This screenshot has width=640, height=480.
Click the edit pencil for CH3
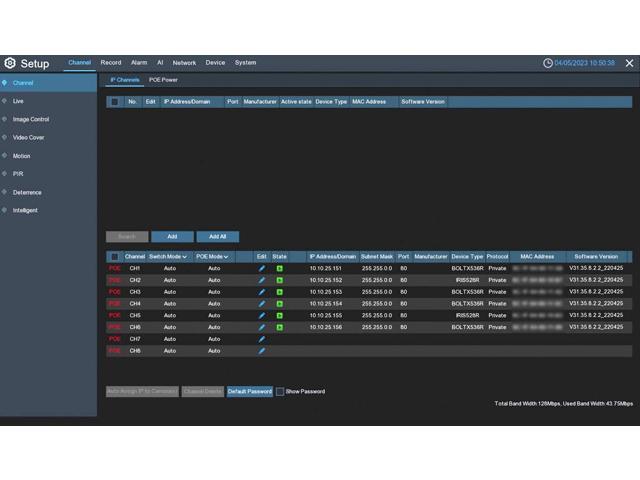pyautogui.click(x=262, y=292)
